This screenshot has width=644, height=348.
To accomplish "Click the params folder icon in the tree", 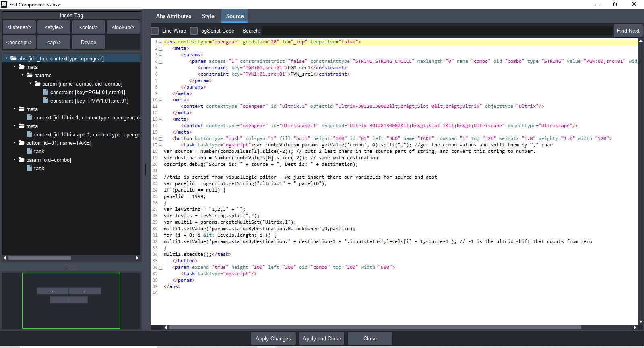I will click(29, 75).
